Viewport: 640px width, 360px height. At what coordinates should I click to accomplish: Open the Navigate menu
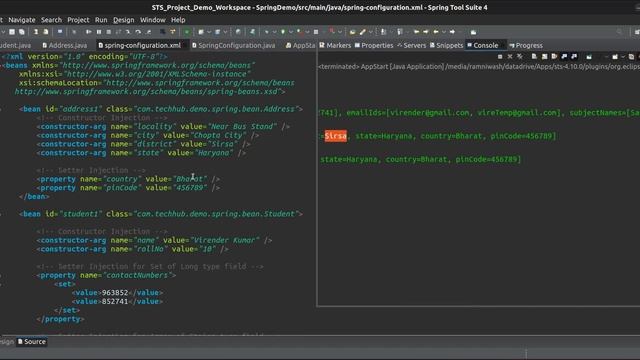coord(22,20)
